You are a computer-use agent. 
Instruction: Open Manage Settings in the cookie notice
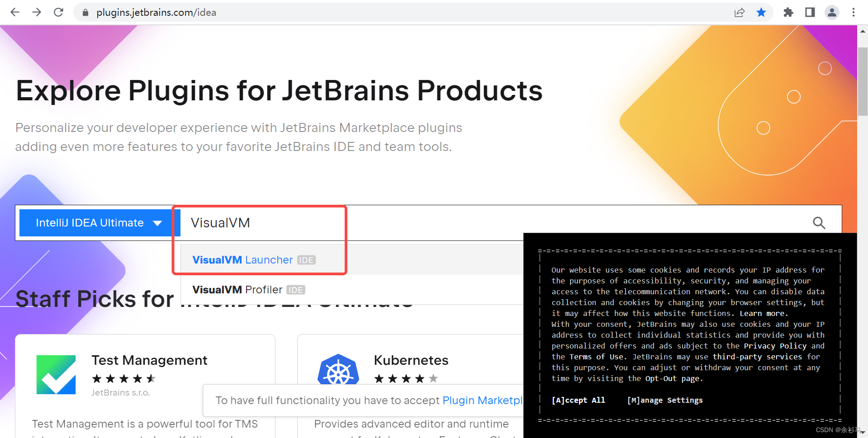664,400
